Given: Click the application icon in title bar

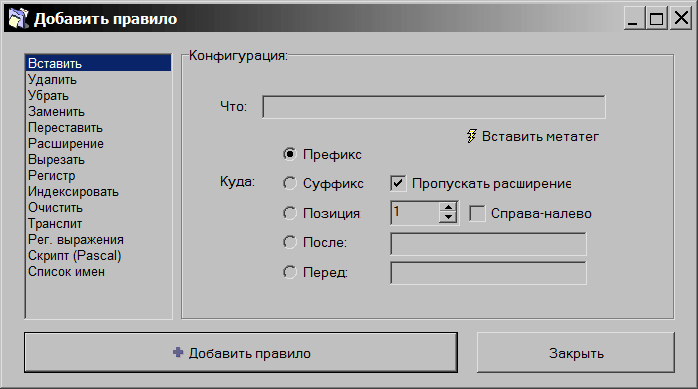Looking at the screenshot, I should click(x=19, y=18).
